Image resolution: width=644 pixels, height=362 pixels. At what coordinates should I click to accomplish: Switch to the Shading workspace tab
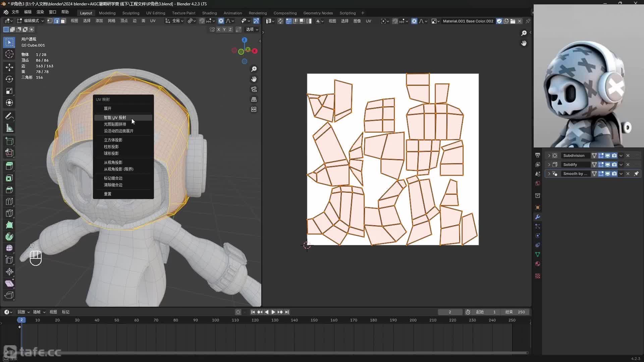click(x=209, y=13)
